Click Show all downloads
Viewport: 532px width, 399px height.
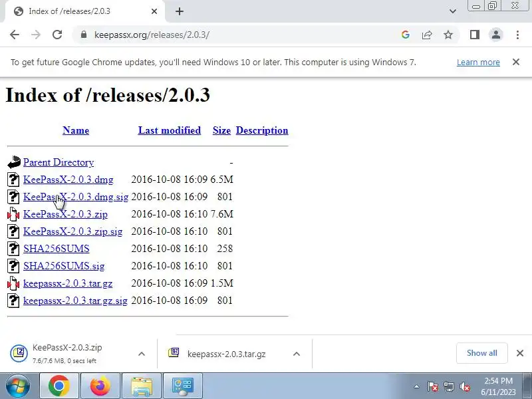click(481, 353)
